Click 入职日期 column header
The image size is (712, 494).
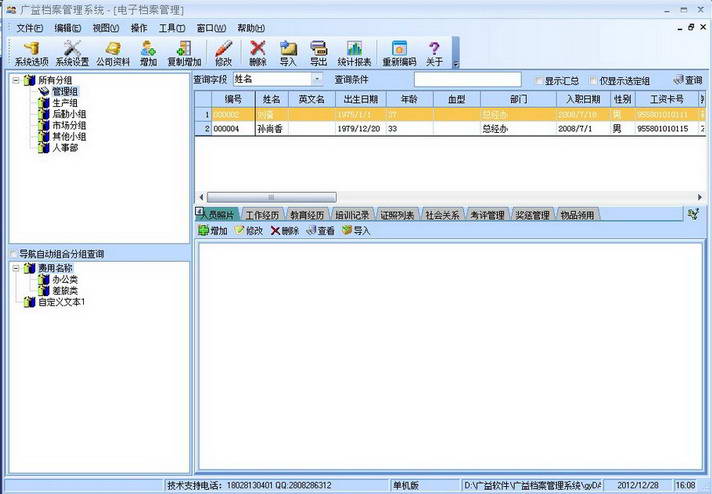coord(583,99)
